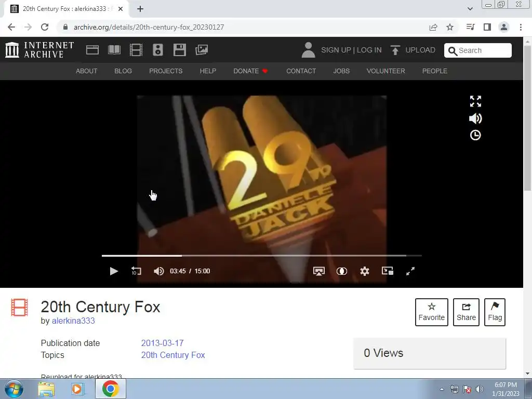Open the BLOG menu item
This screenshot has width=532, height=399.
tap(123, 71)
